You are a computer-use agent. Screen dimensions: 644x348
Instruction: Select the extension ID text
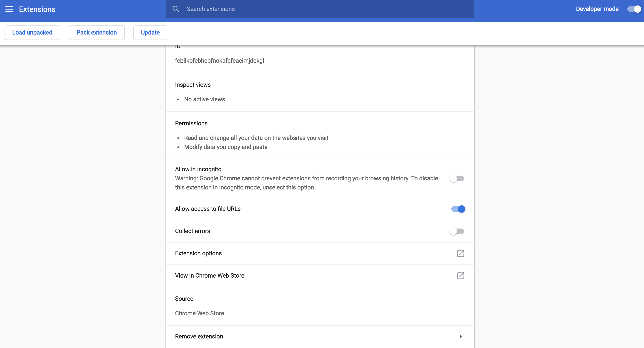tap(219, 61)
